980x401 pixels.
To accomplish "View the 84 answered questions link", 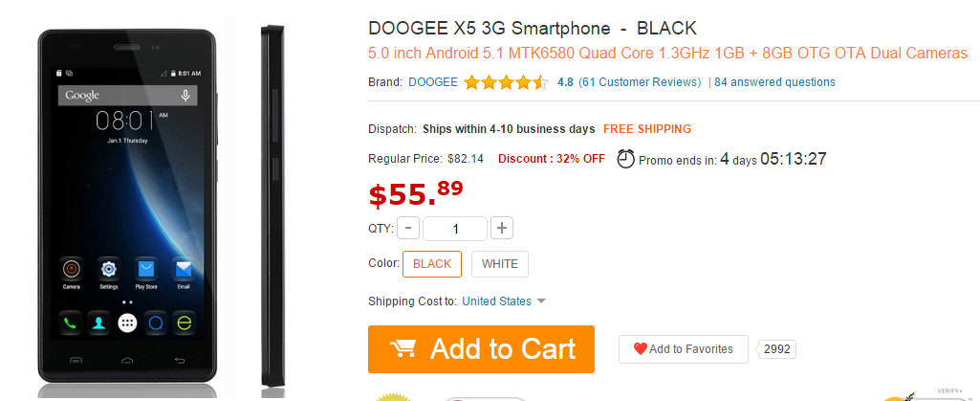I will point(774,82).
